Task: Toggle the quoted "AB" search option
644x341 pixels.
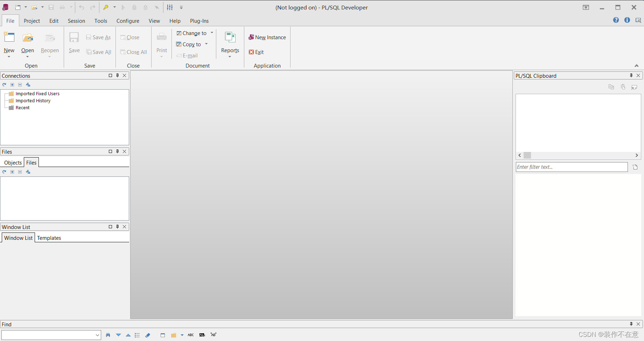Action: (x=213, y=335)
